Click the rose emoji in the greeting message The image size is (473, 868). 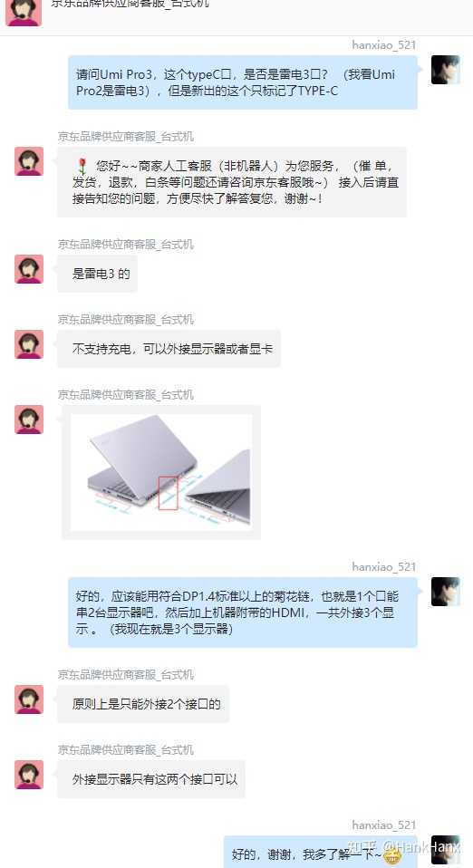click(x=82, y=166)
